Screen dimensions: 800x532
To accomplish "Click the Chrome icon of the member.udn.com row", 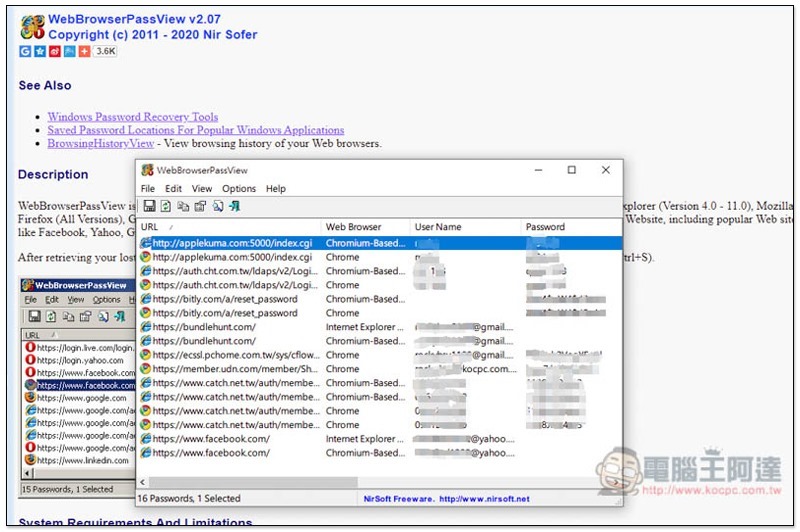I will 146,369.
